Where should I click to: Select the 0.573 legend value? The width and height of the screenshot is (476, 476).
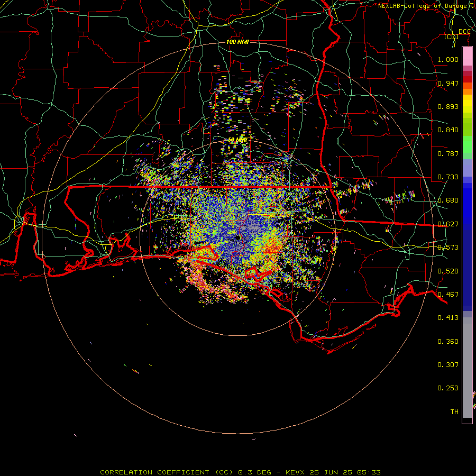448,248
